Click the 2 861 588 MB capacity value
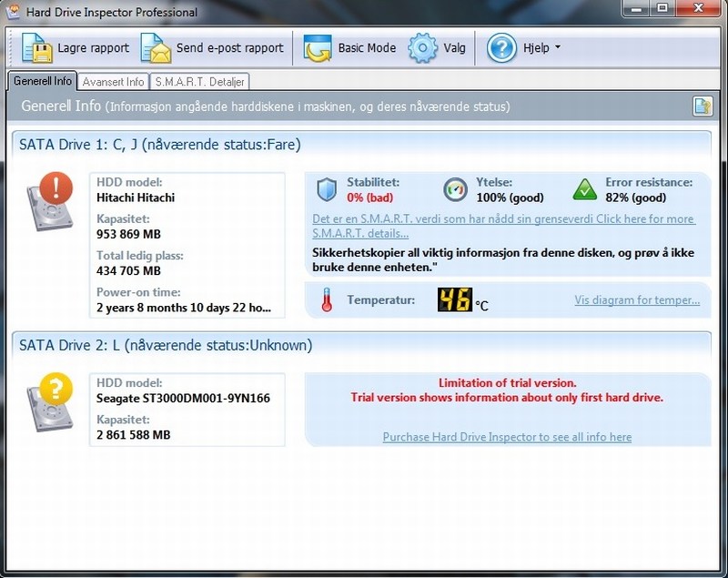Image resolution: width=728 pixels, height=578 pixels. (133, 435)
